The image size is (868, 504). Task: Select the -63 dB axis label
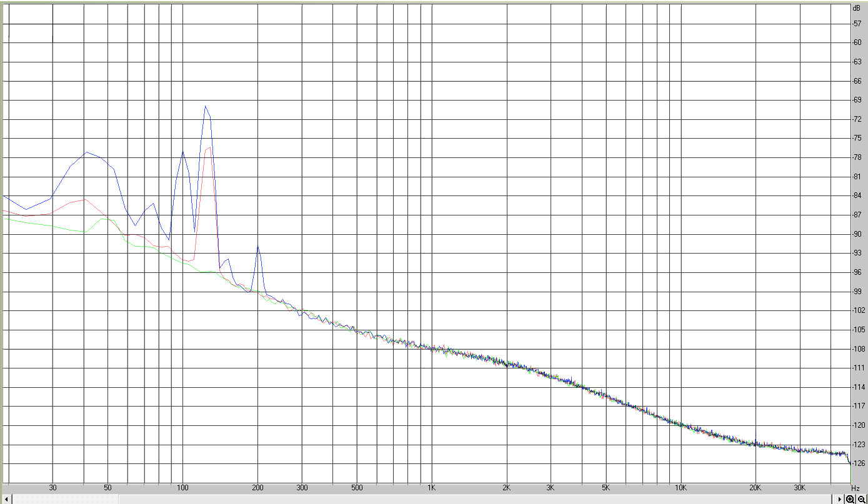[857, 62]
